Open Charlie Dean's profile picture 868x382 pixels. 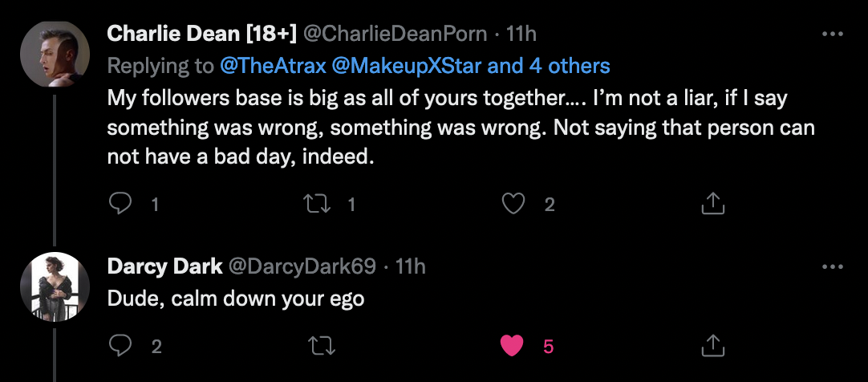[54, 53]
